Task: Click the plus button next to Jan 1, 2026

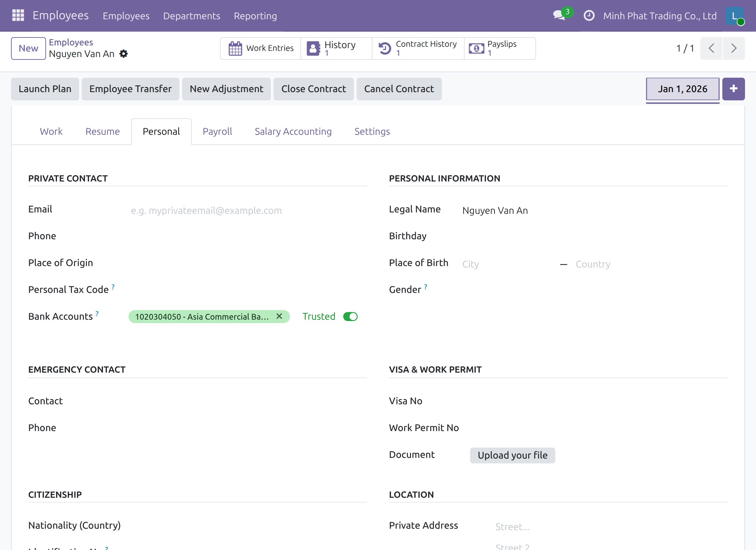Action: (x=733, y=89)
